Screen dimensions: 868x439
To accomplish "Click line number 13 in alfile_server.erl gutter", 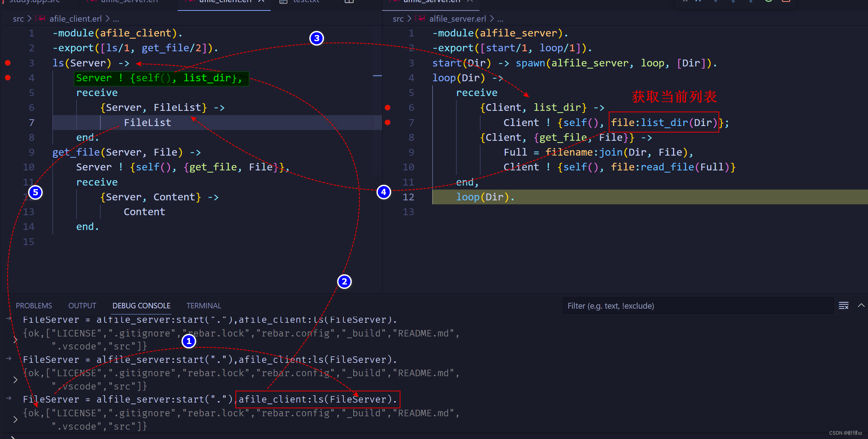I will pos(408,212).
